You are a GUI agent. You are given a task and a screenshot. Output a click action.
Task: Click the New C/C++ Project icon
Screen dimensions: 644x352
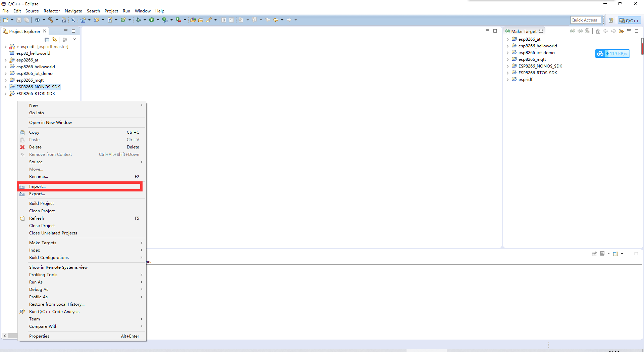pos(83,20)
